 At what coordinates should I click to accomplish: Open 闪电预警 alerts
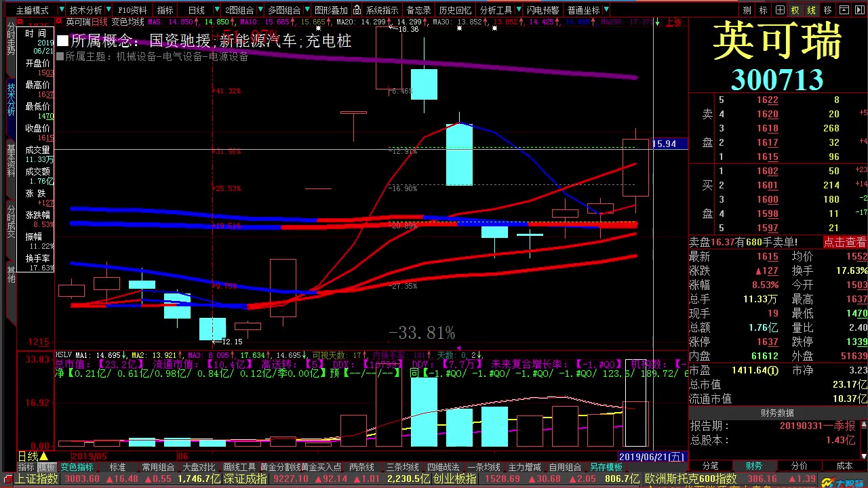543,10
